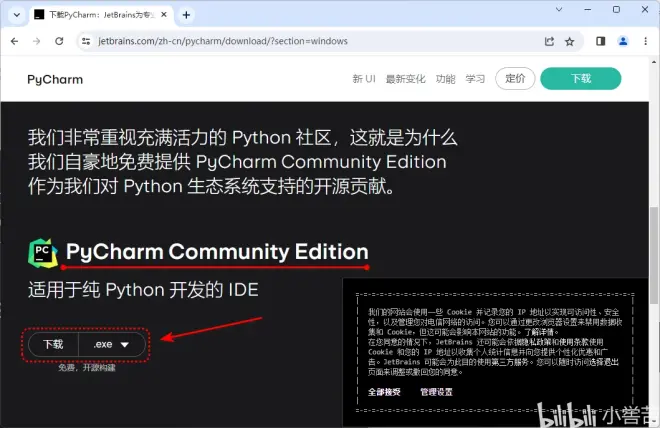Open the browser side panel
The height and width of the screenshot is (428, 660).
tap(601, 41)
